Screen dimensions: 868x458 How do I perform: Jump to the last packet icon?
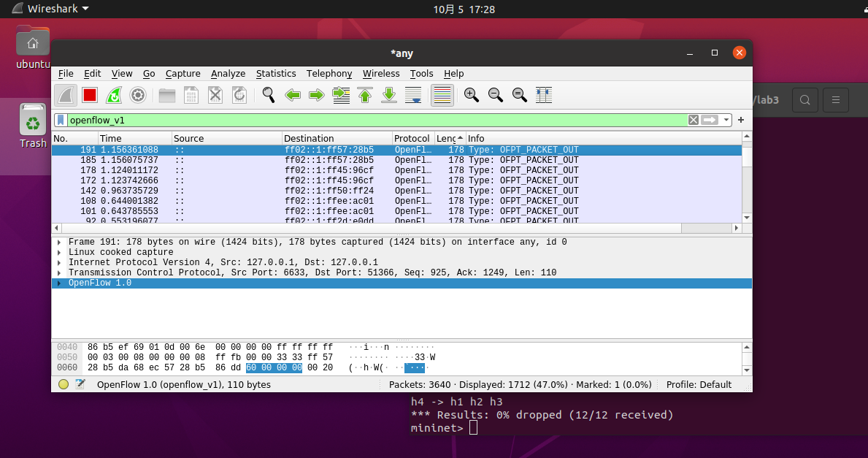[389, 95]
